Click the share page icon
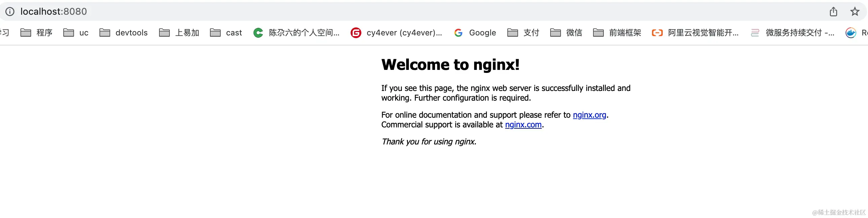Viewport: 868px width, 218px height. point(833,12)
